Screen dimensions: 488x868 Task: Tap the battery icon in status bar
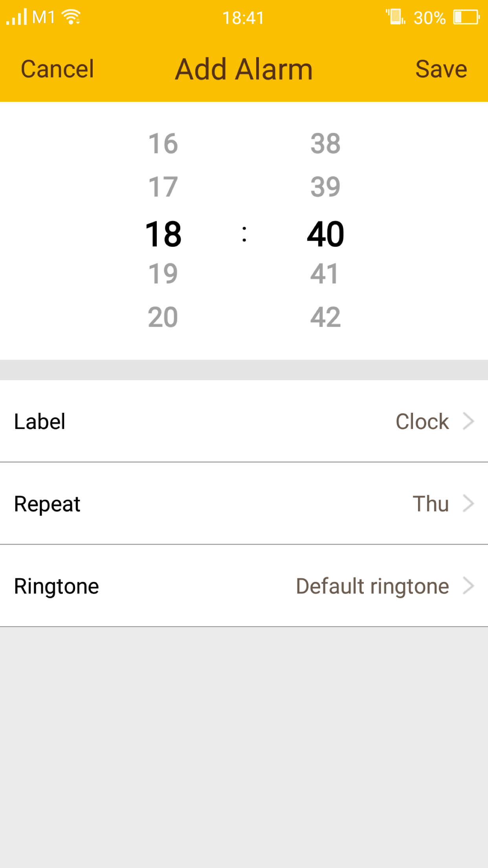click(x=466, y=17)
